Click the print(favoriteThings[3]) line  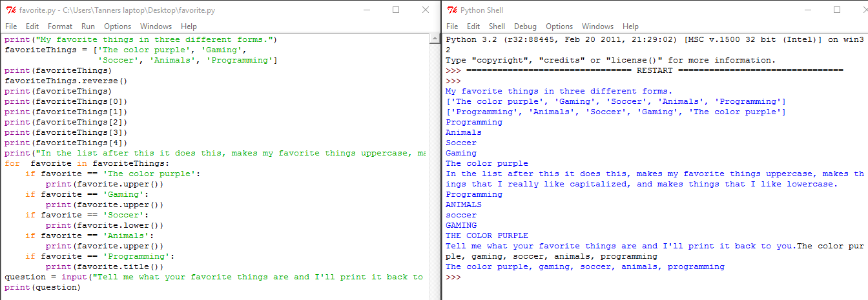(66, 132)
